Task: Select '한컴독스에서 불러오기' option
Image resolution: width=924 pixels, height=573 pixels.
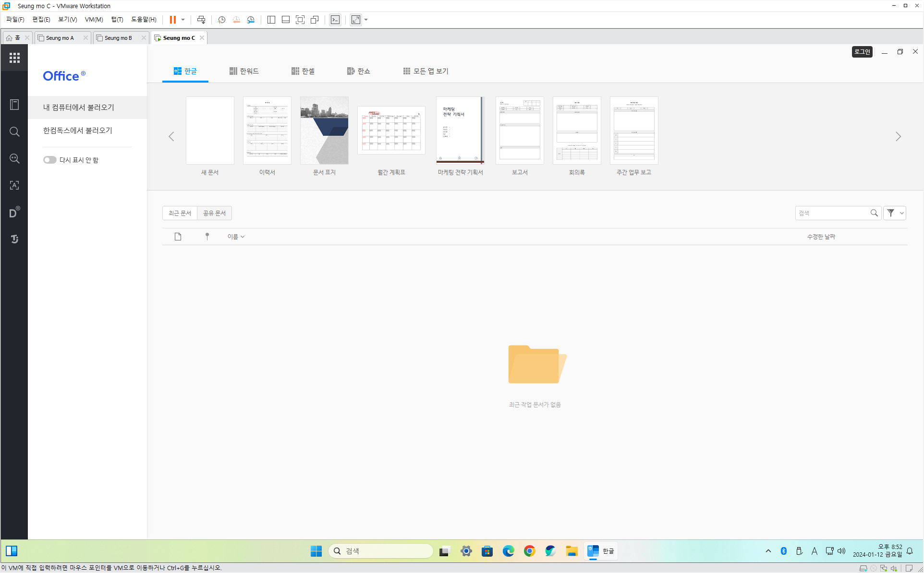Action: [x=78, y=131]
